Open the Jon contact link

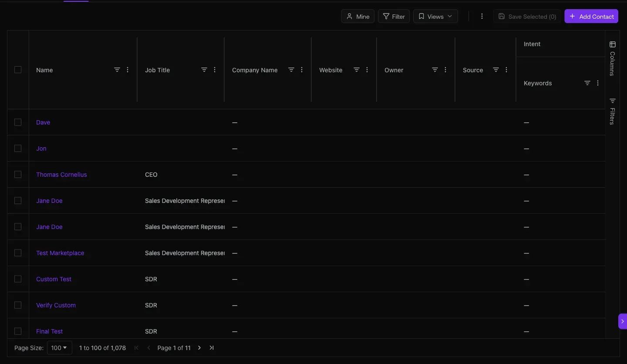(x=41, y=148)
